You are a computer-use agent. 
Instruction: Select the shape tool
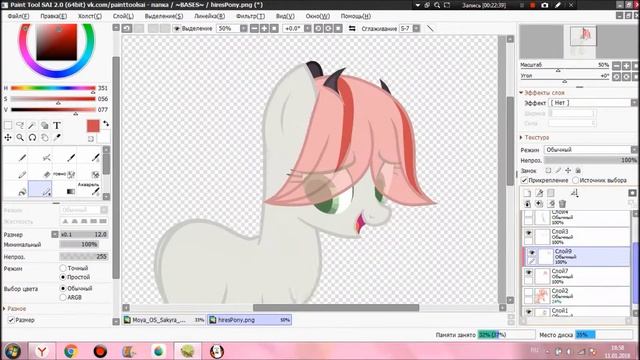tap(44, 125)
